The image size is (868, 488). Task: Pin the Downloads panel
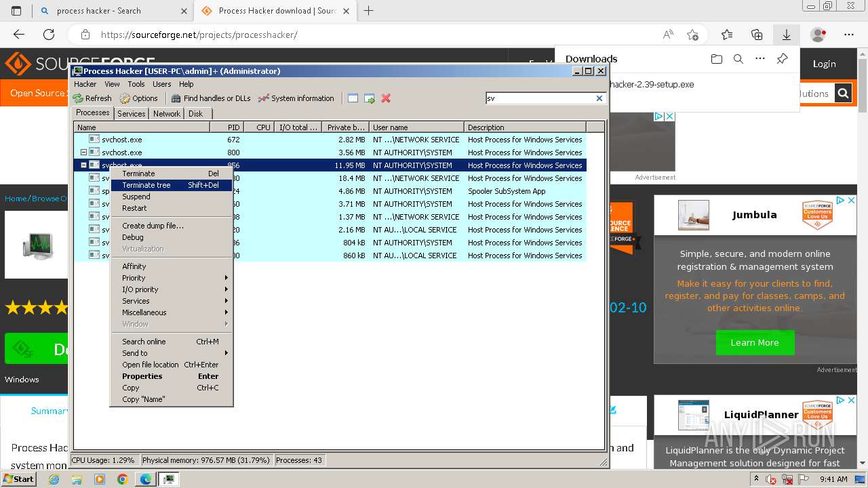pyautogui.click(x=782, y=59)
